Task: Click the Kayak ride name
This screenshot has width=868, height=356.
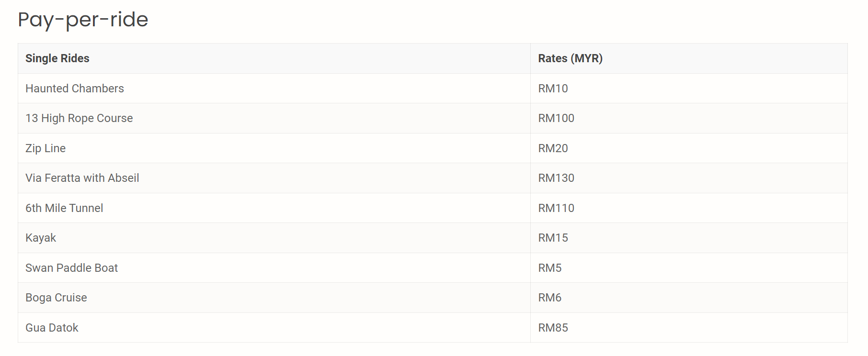Action: (x=41, y=238)
